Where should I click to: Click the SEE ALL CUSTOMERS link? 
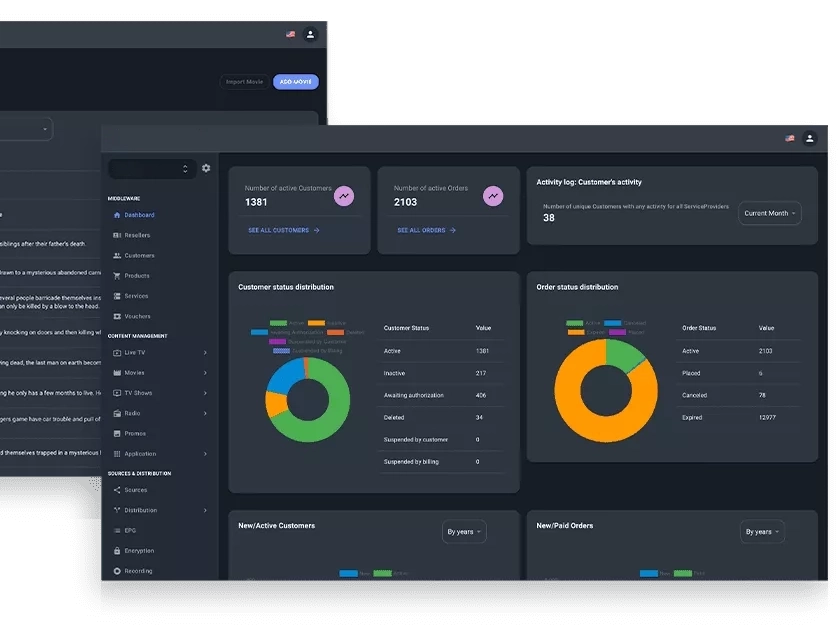click(x=283, y=230)
